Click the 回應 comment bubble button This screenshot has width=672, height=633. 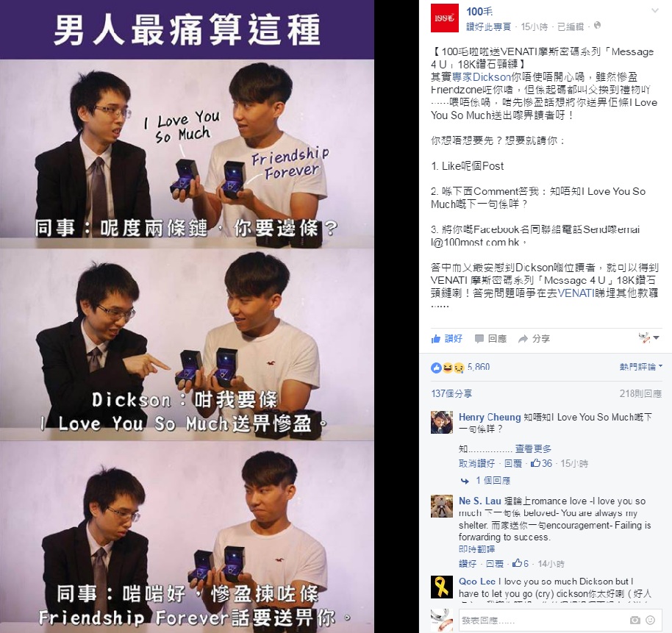(490, 339)
